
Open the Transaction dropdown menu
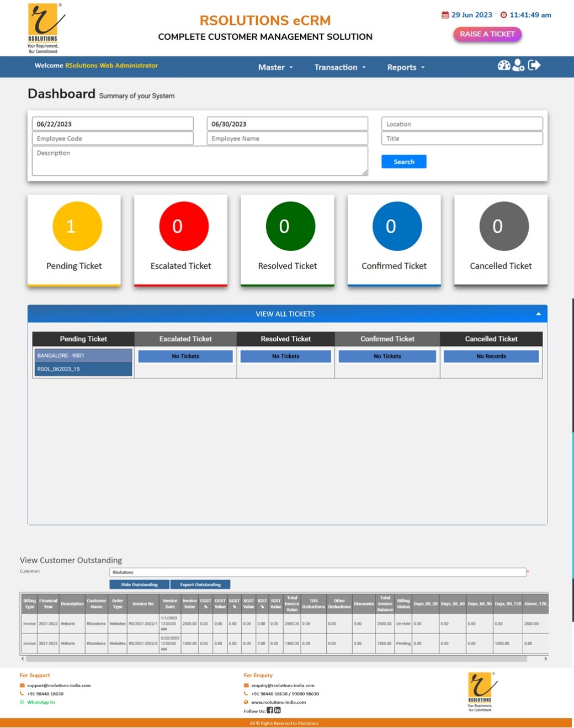339,67
